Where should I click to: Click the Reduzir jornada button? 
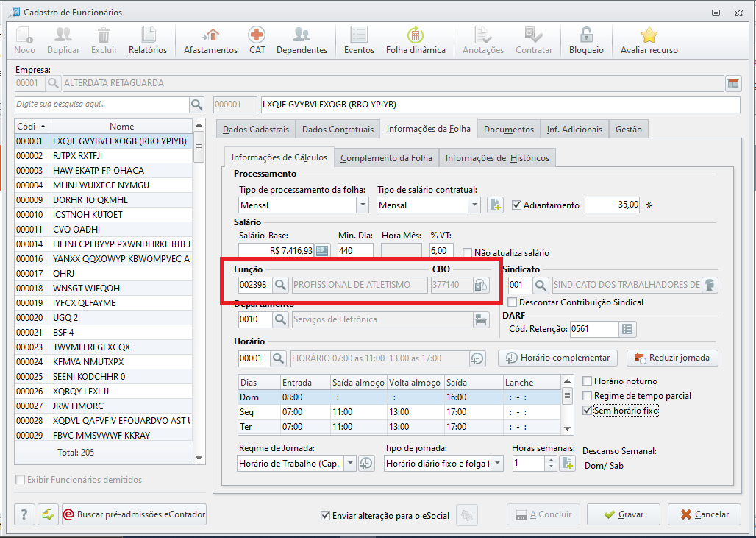point(672,358)
